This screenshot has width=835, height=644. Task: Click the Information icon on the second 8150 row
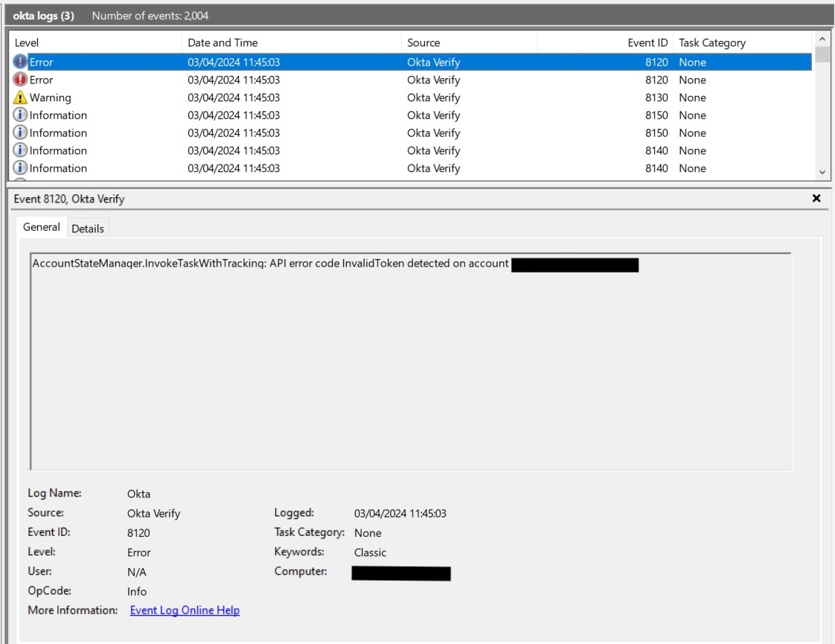click(21, 133)
